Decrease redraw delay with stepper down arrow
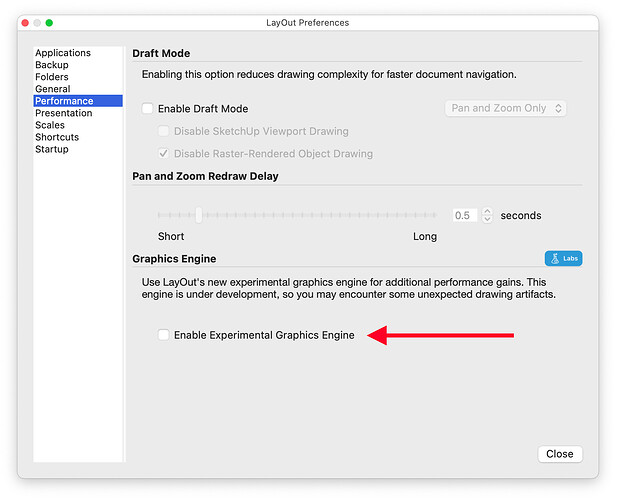The height and width of the screenshot is (500, 617). [487, 219]
